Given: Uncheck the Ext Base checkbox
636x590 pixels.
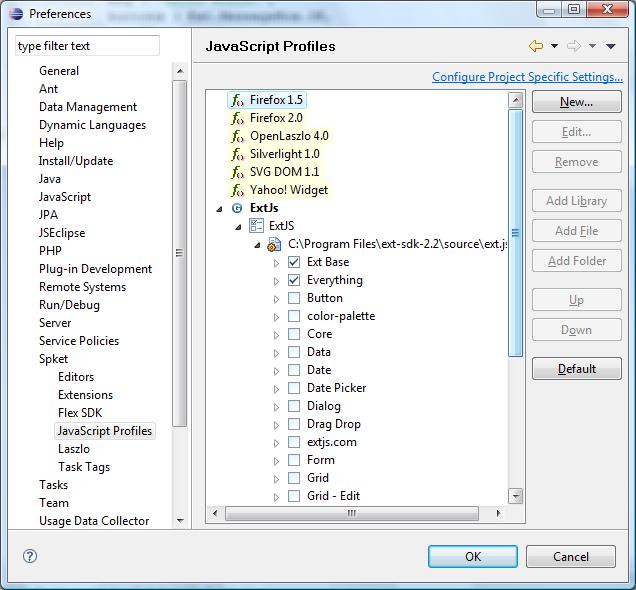Looking at the screenshot, I should (294, 262).
